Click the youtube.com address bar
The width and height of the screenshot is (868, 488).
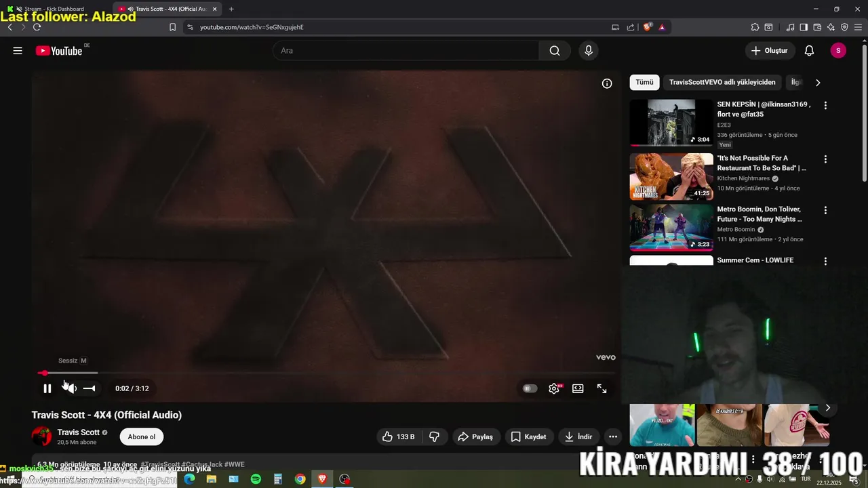pos(400,27)
